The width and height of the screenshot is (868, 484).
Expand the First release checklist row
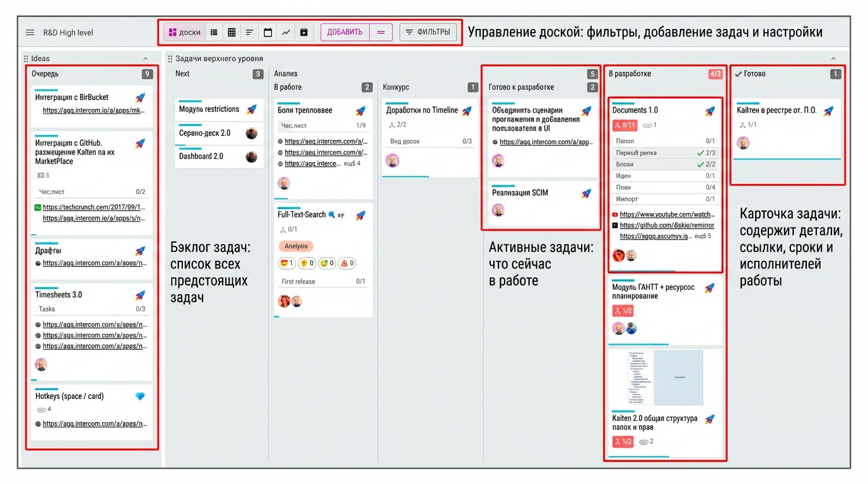coord(323,282)
